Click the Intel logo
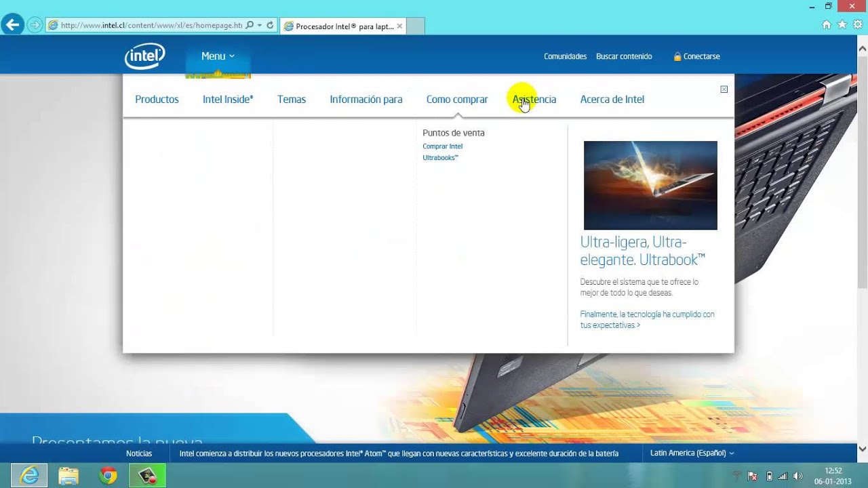 [144, 56]
